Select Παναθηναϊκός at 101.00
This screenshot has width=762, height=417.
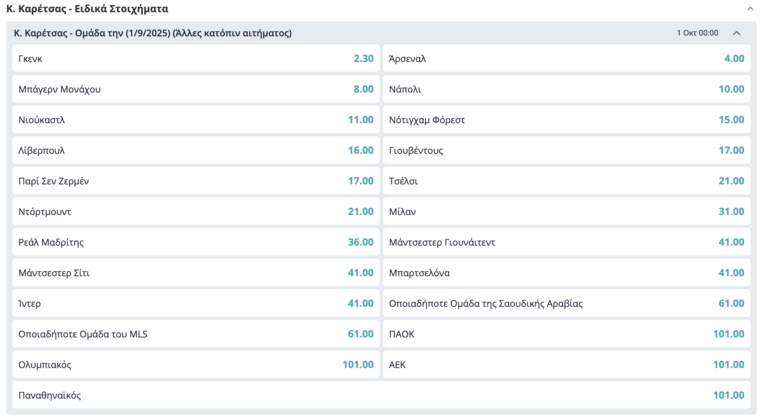pos(380,395)
